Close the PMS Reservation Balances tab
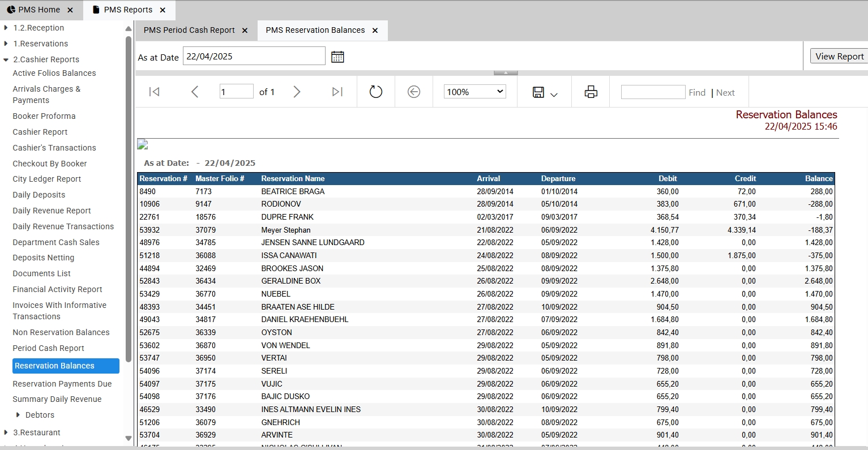The image size is (868, 450). (x=375, y=31)
